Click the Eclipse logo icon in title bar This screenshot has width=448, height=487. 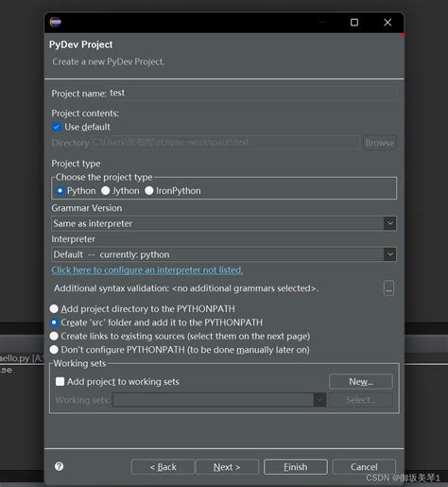click(55, 22)
